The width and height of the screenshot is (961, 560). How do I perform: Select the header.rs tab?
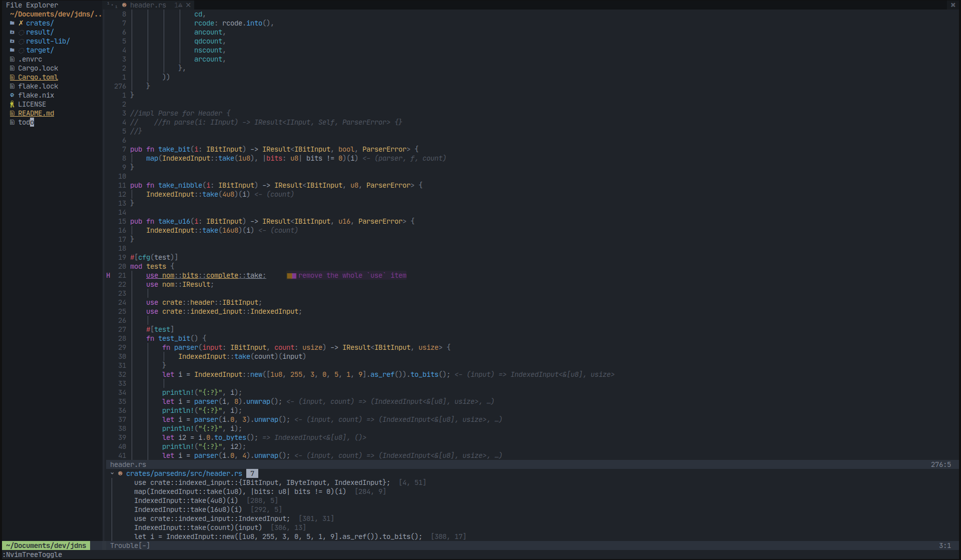click(x=148, y=5)
